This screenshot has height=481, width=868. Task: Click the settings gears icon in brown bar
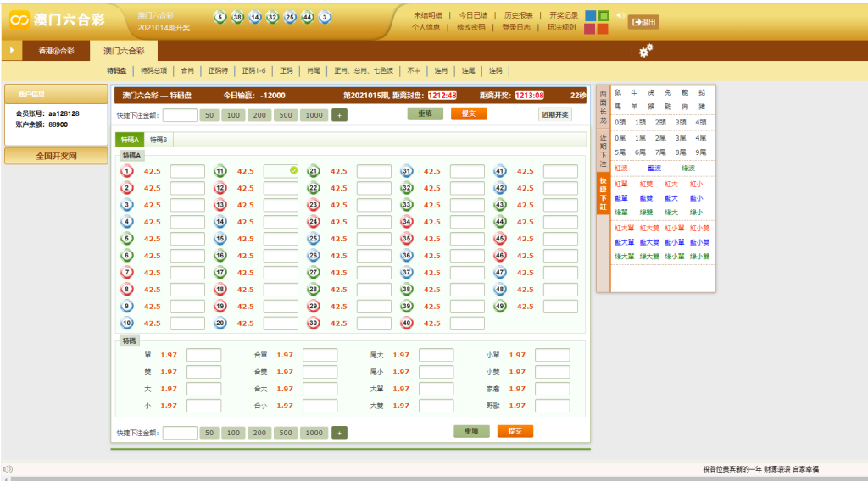[x=646, y=51]
